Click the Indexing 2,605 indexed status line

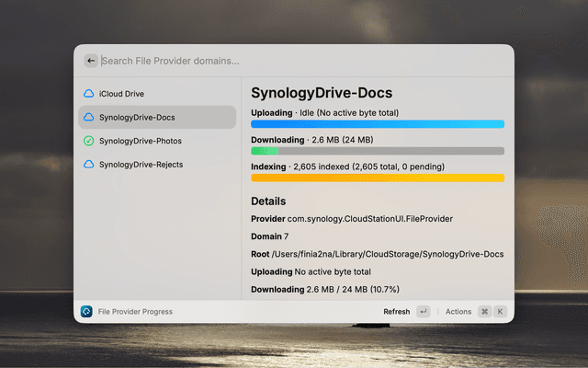click(347, 167)
